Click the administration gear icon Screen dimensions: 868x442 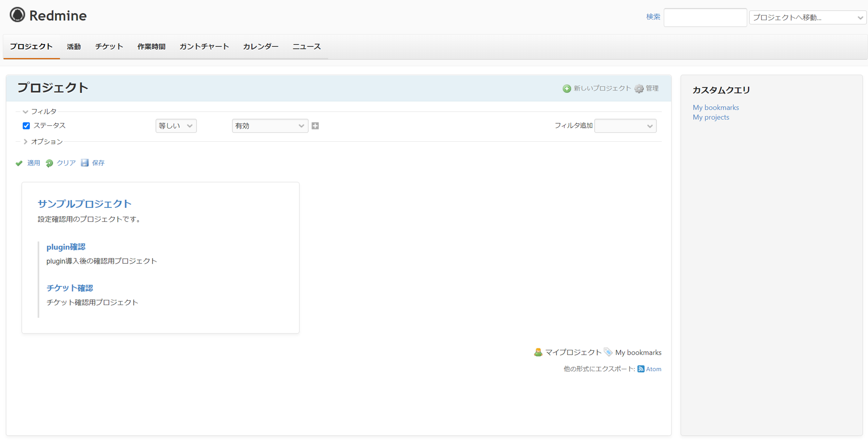tap(639, 88)
